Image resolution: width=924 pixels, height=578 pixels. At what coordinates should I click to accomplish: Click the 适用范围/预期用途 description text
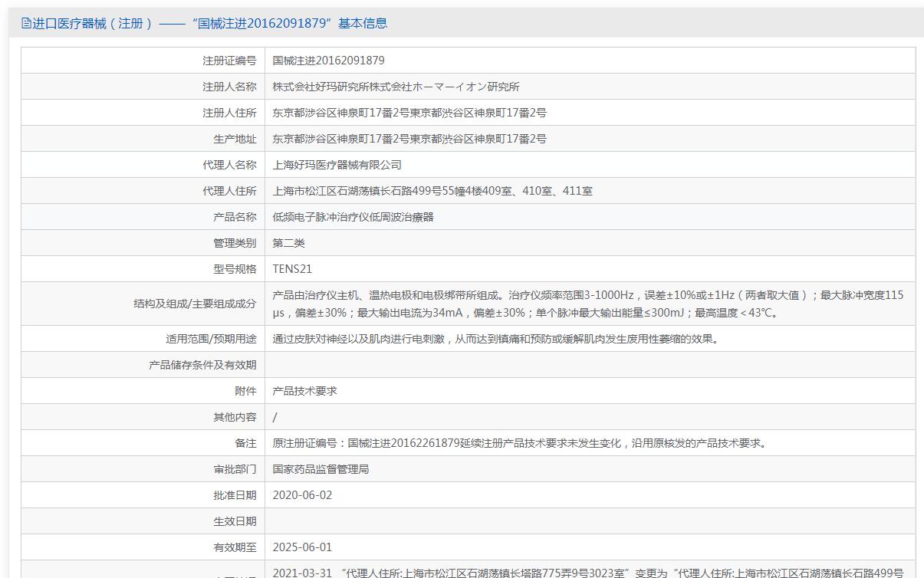coord(496,339)
